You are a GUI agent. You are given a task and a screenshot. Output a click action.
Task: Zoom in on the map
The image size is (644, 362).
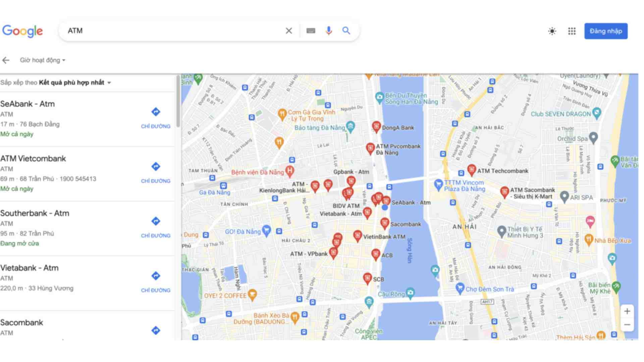(627, 311)
